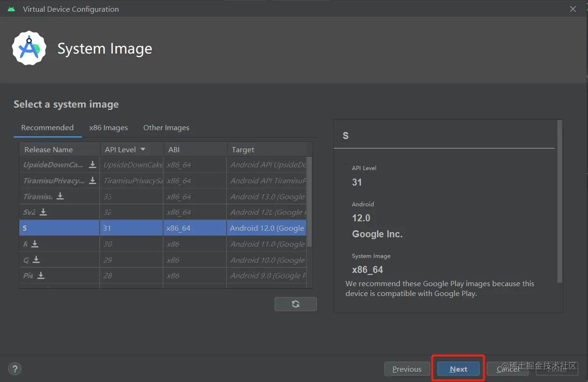Open the Other Images tab
Screen dimensions: 588x382
[x=166, y=128]
